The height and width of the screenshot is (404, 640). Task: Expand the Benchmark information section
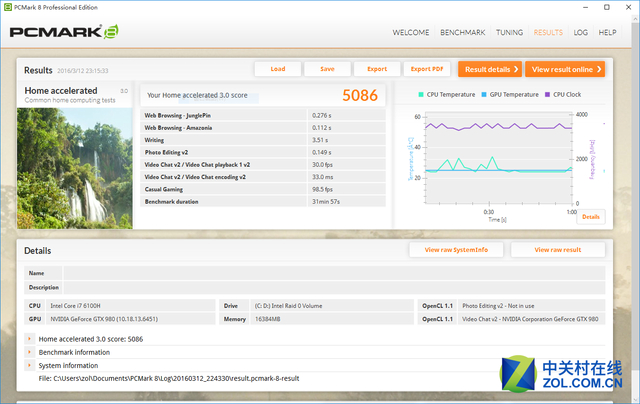click(30, 352)
